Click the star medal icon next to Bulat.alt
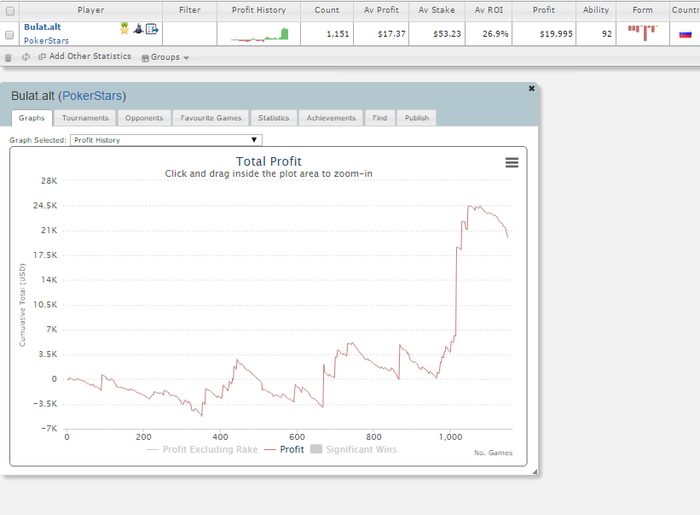 (125, 29)
